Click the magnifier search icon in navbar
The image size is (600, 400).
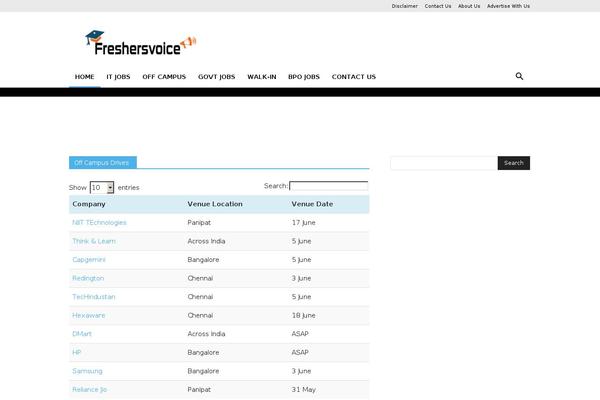[x=519, y=76]
